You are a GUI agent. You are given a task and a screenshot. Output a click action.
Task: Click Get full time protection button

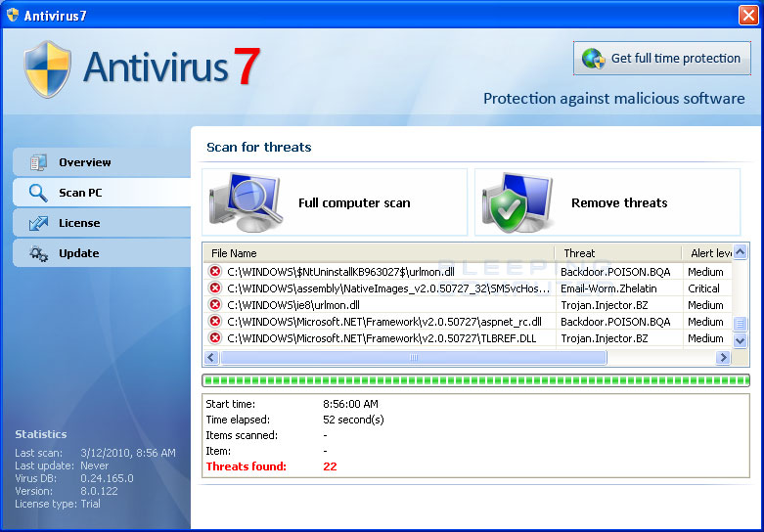(661, 59)
